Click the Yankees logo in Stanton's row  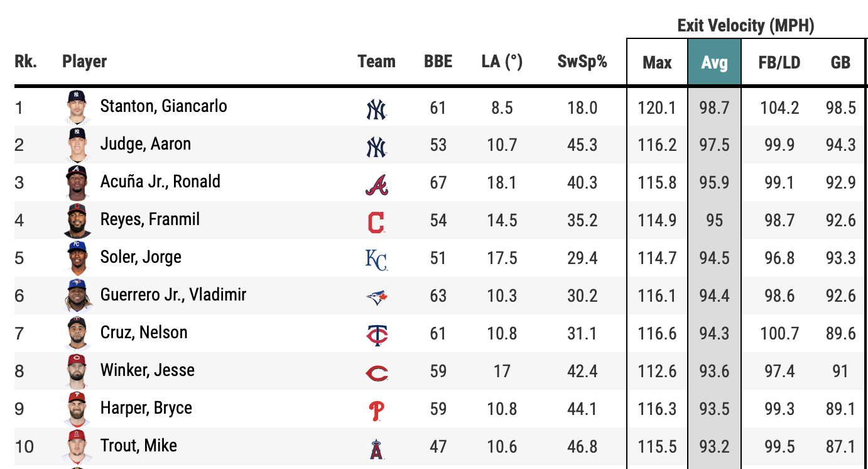click(x=376, y=110)
